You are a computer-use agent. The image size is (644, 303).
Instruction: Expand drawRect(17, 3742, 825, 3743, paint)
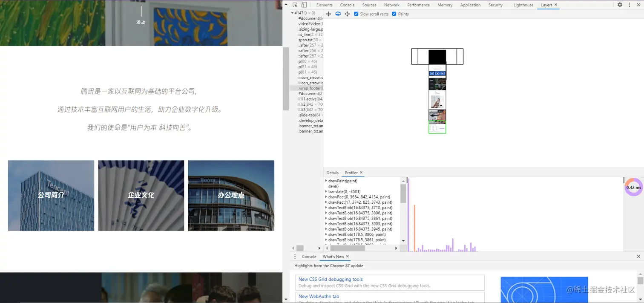326,202
